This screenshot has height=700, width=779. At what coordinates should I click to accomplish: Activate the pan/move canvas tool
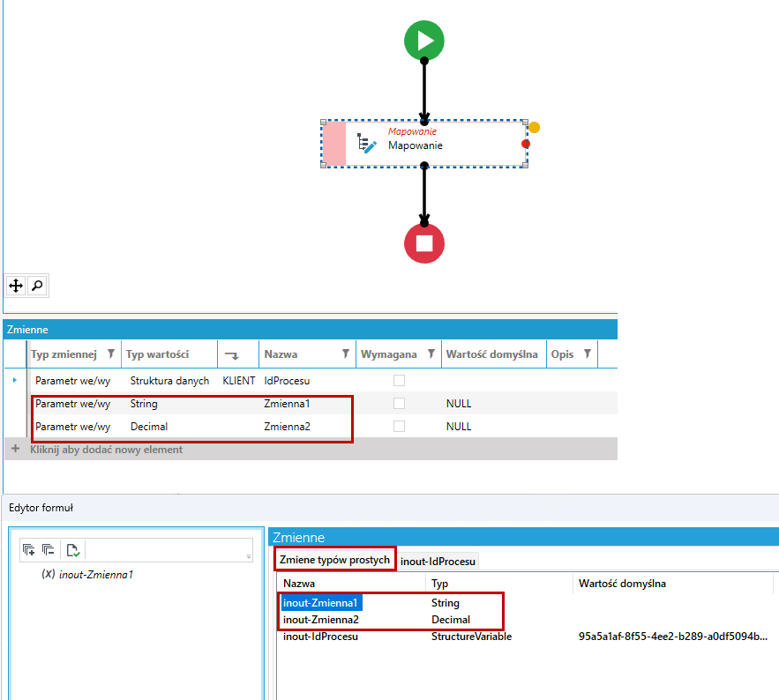[16, 286]
